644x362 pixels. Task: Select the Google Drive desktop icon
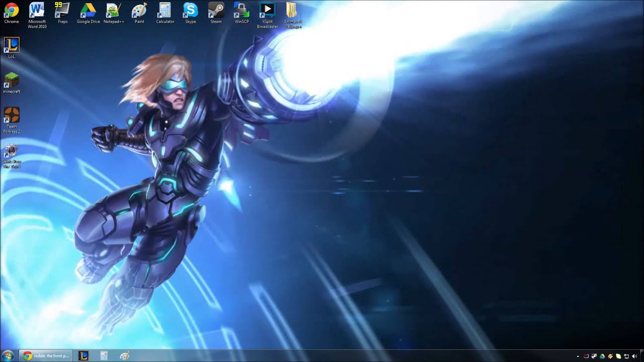coord(89,14)
